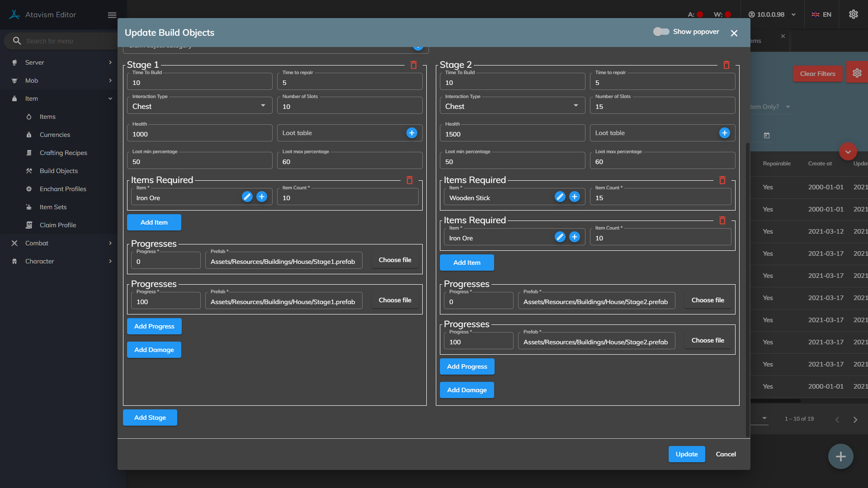Add a loot table in Stage 2 with the plus icon
Screen dimensions: 868x488
coord(724,133)
